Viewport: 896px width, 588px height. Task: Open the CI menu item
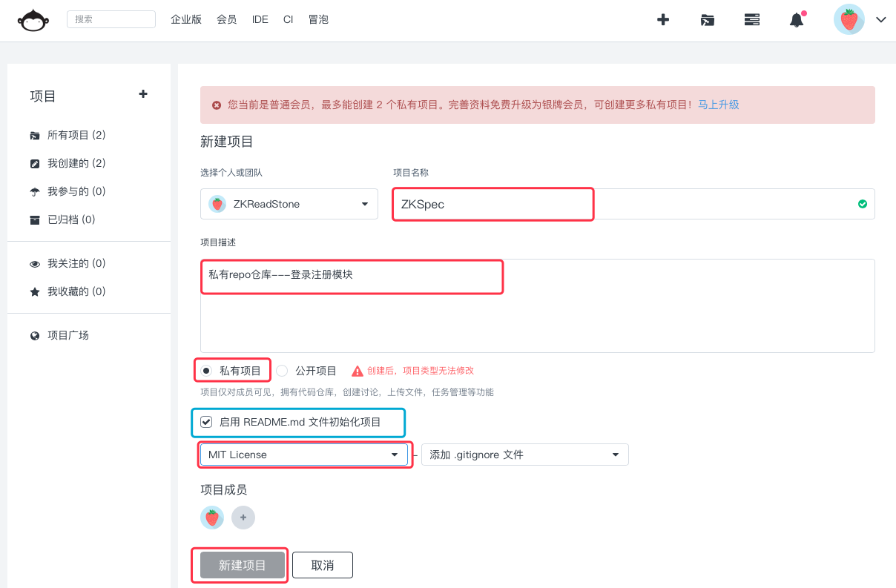288,19
